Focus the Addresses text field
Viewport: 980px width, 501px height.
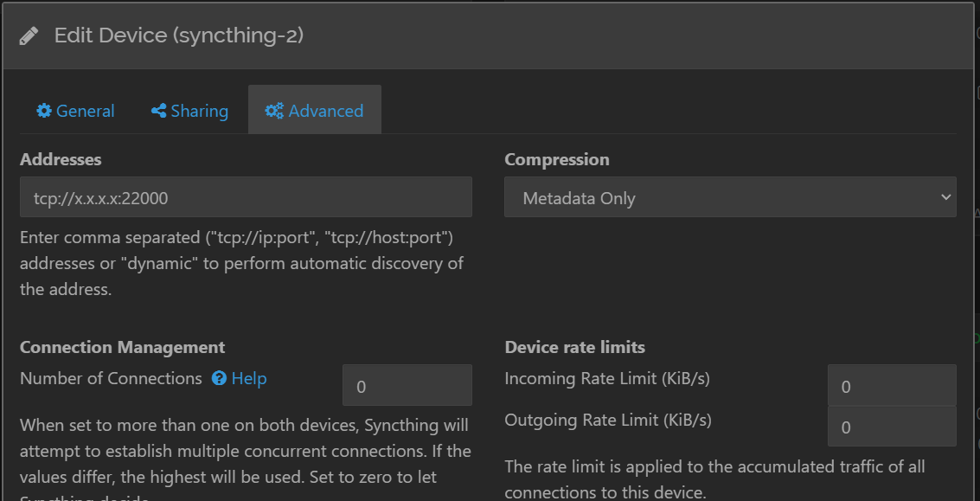click(x=246, y=197)
